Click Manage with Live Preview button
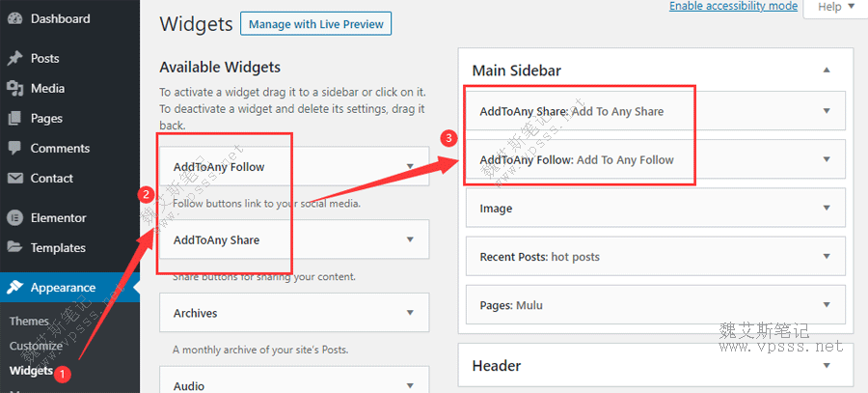868x393 pixels. [x=315, y=24]
